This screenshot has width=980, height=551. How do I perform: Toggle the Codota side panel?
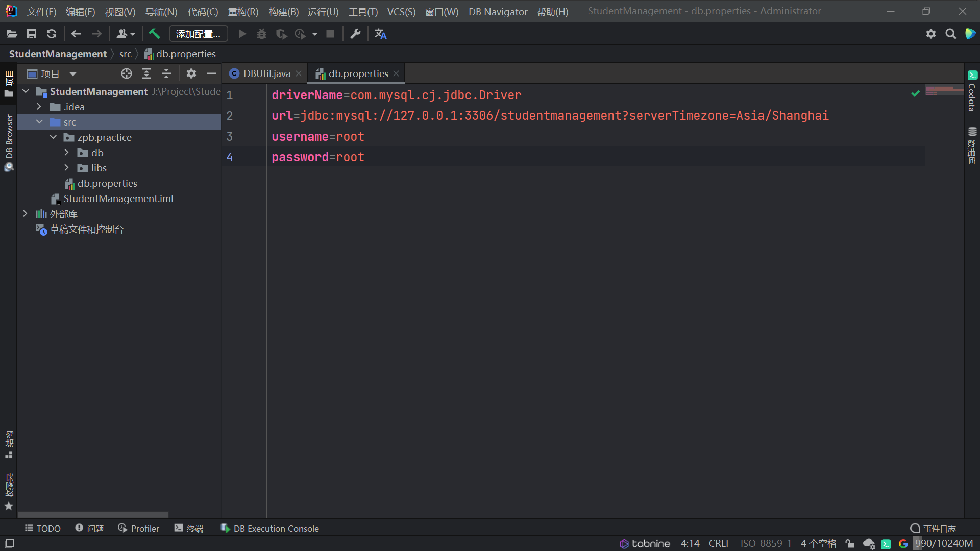tap(972, 92)
